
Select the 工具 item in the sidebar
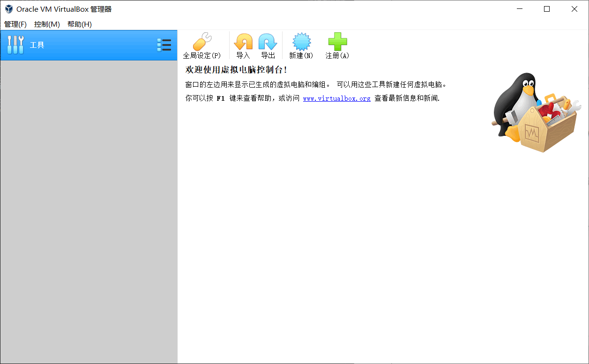pyautogui.click(x=89, y=45)
